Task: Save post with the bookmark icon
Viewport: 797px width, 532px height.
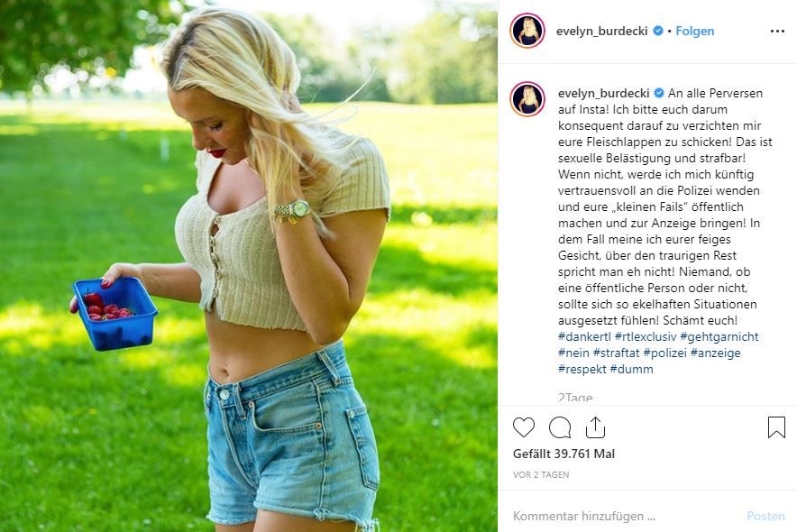Action: (x=776, y=427)
